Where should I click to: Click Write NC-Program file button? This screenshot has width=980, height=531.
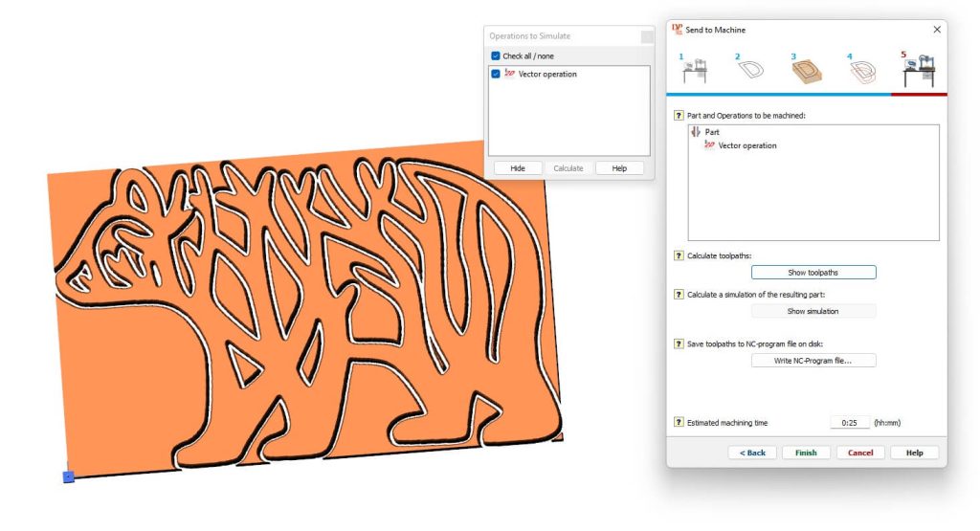coord(813,361)
